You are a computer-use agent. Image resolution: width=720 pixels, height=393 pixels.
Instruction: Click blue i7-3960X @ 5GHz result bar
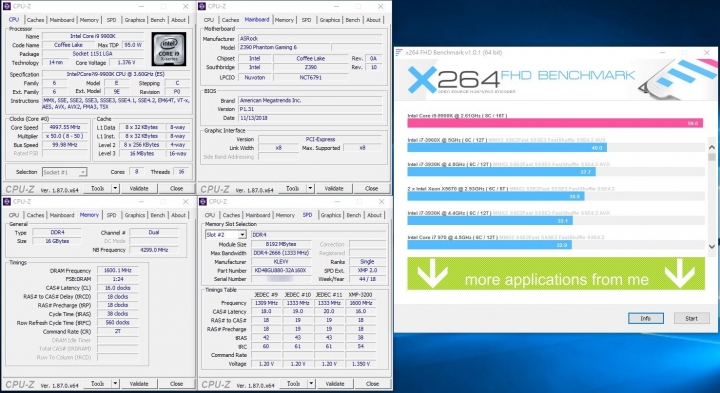tap(506, 147)
